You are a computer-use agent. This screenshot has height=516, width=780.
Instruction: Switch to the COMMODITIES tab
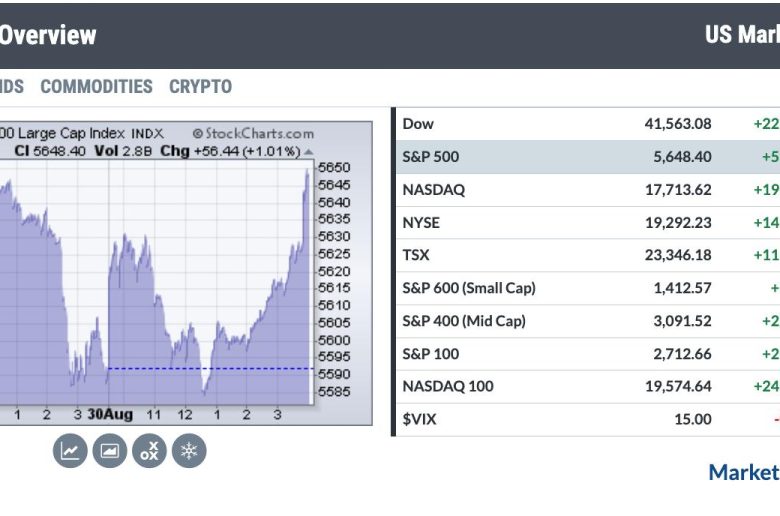click(97, 87)
